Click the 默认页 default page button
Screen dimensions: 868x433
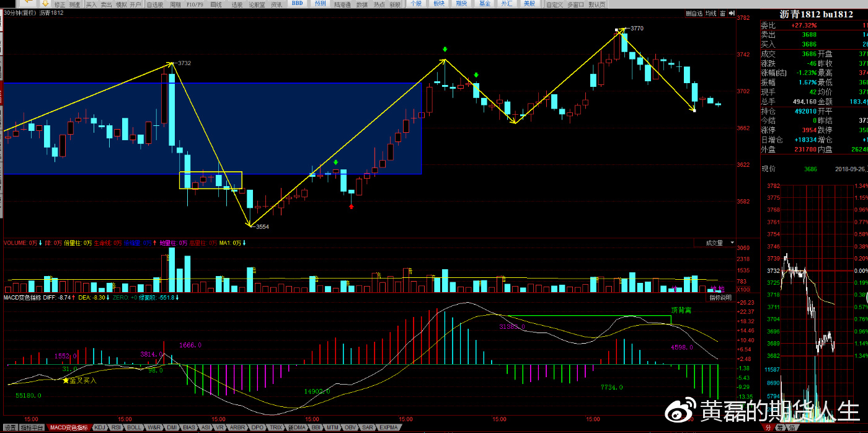tap(597, 4)
